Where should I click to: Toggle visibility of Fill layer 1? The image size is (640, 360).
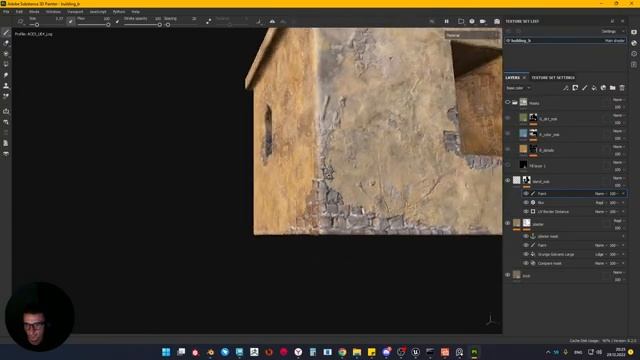(508, 165)
